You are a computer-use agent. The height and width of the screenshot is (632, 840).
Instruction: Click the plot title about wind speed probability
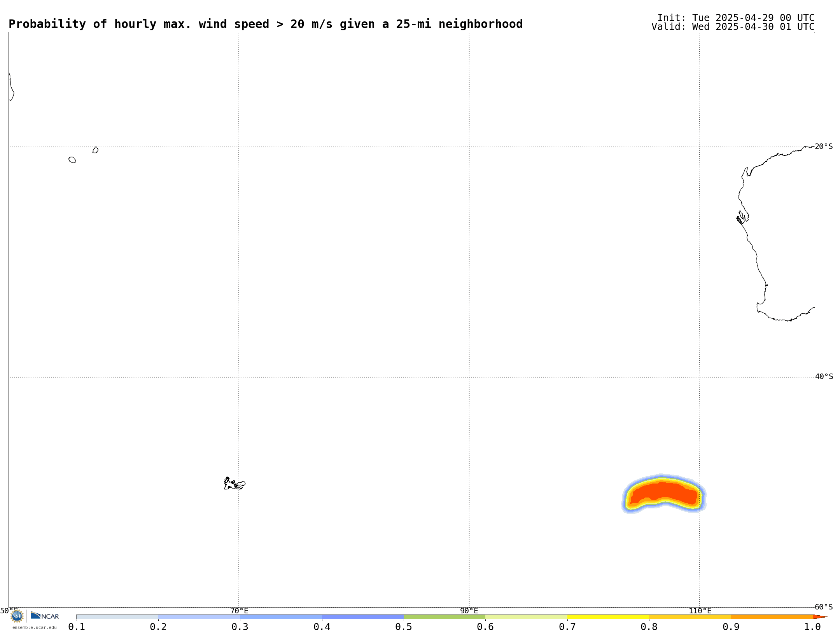click(266, 24)
